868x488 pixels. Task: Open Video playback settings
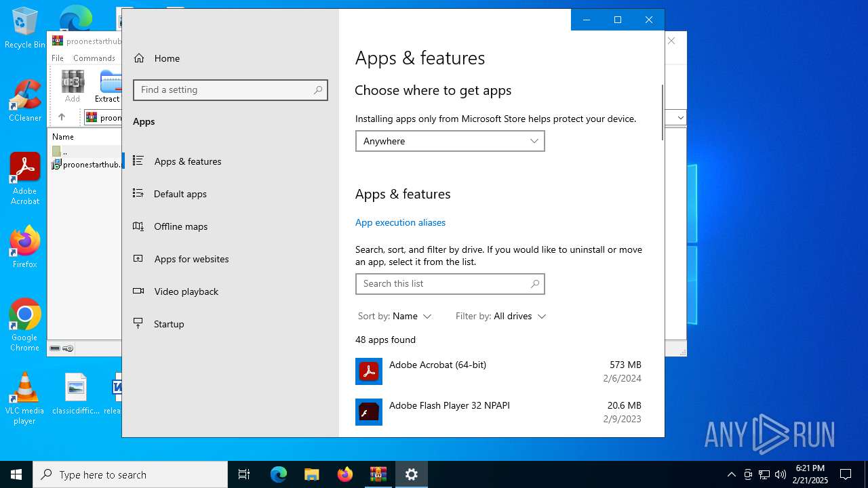point(231,291)
